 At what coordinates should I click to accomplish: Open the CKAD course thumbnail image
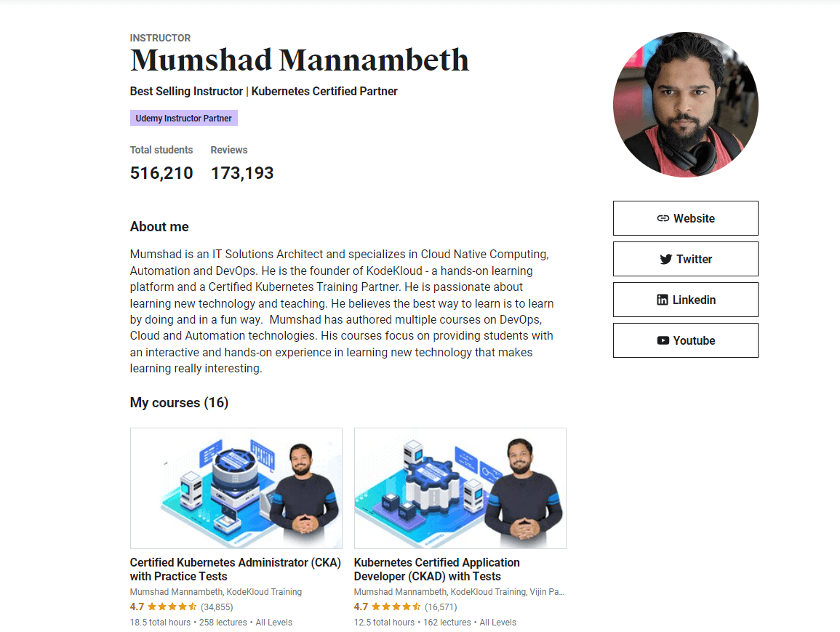tap(460, 488)
